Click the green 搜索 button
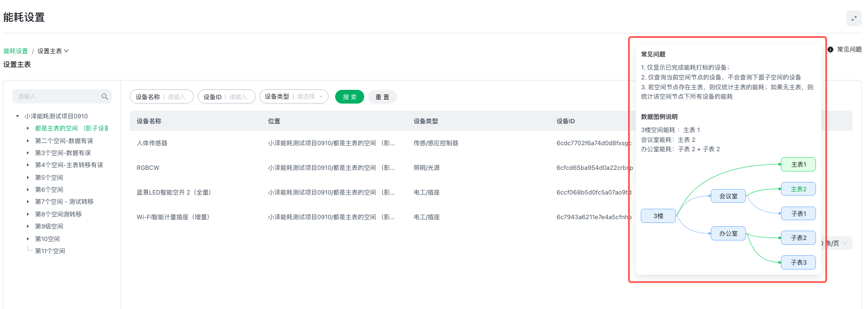Image resolution: width=868 pixels, height=309 pixels. tap(349, 97)
